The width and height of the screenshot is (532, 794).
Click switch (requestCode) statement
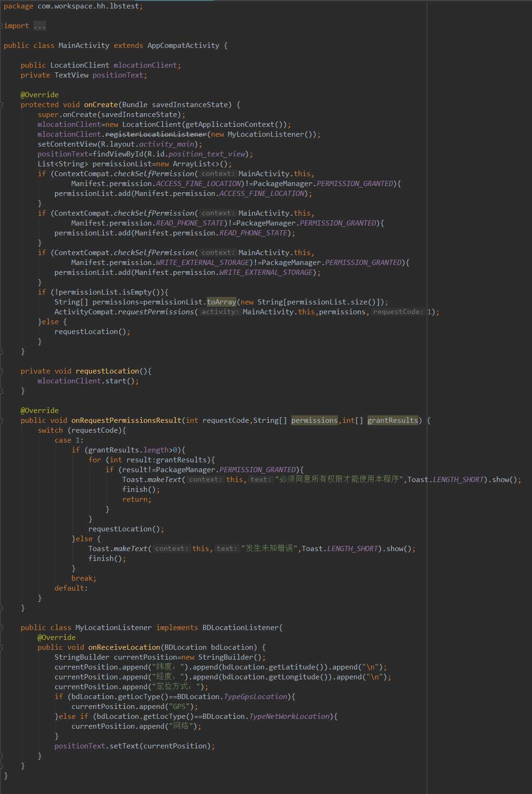point(82,430)
